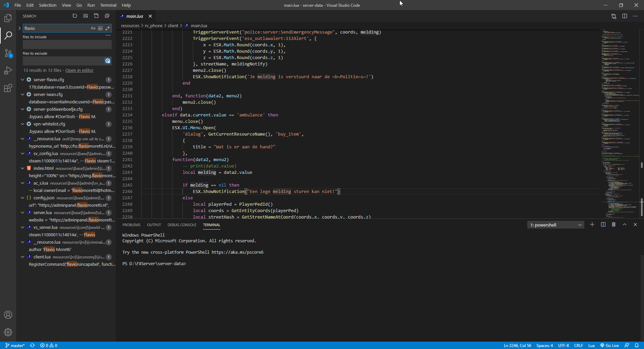Split the editor to the right
This screenshot has width=644, height=349.
tap(625, 16)
